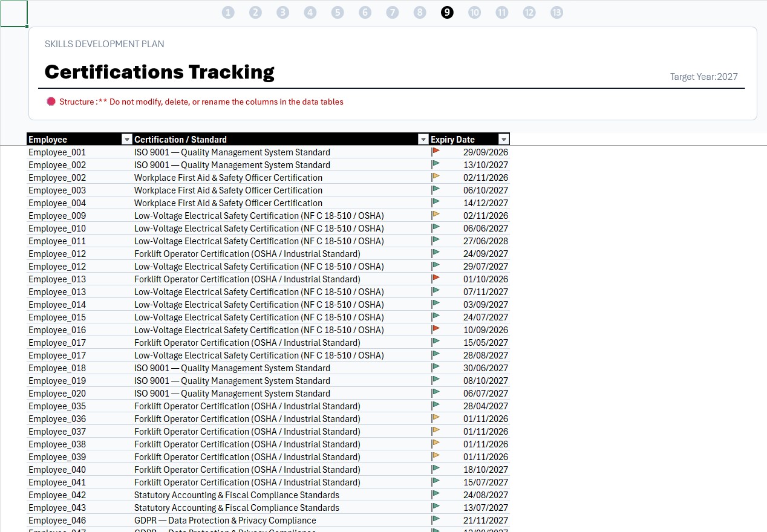Click green flag beside 13/10/2027
The width and height of the screenshot is (767, 532).
point(436,164)
